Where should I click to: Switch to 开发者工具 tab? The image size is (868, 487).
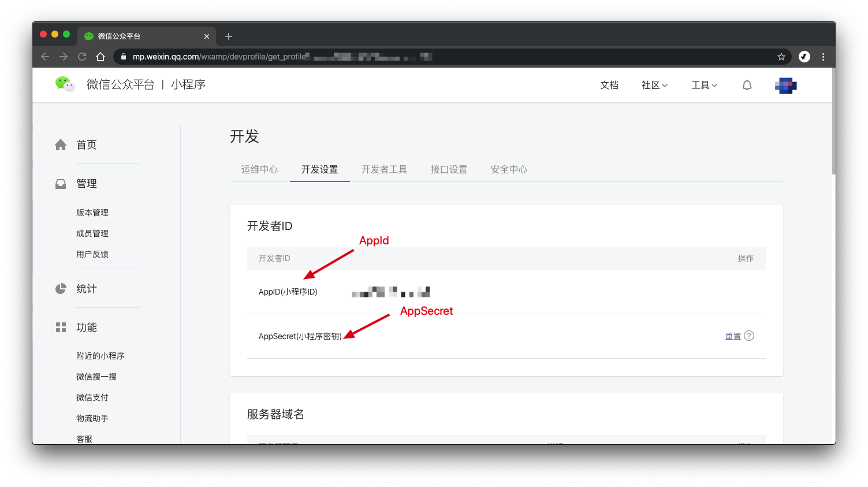385,169
